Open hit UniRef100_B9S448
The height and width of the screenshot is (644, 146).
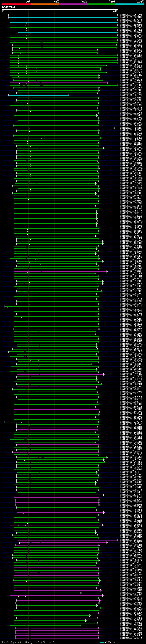pos(131,22)
